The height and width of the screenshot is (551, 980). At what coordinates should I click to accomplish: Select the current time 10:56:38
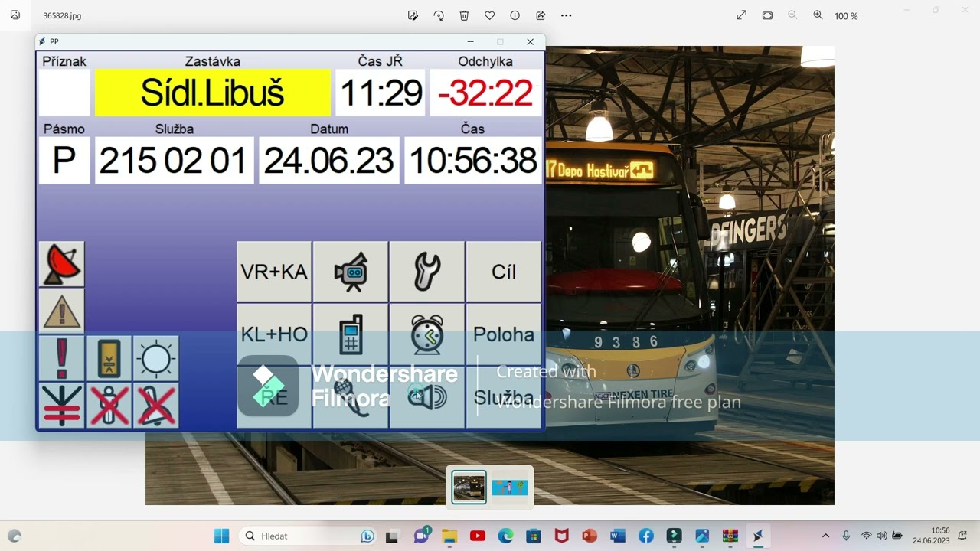(x=473, y=161)
